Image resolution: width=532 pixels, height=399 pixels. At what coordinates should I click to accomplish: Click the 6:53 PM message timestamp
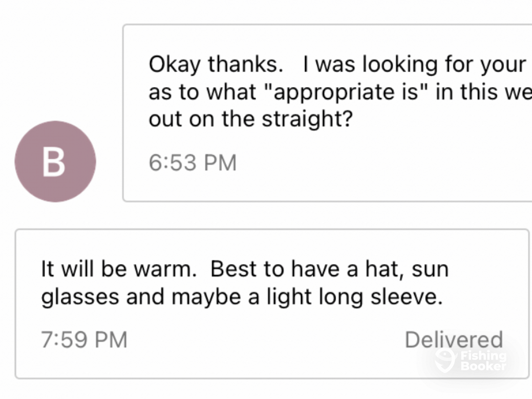tap(192, 163)
